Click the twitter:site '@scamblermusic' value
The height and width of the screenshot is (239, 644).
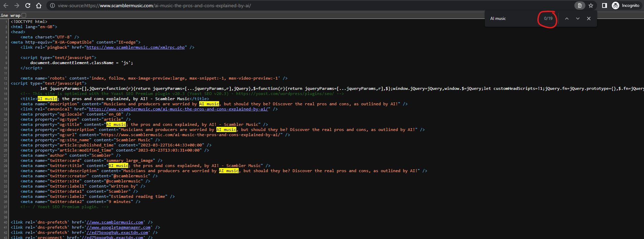pyautogui.click(x=124, y=181)
